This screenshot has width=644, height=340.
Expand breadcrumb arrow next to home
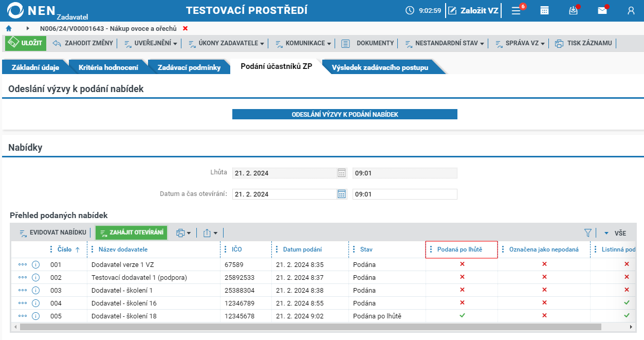click(x=27, y=28)
